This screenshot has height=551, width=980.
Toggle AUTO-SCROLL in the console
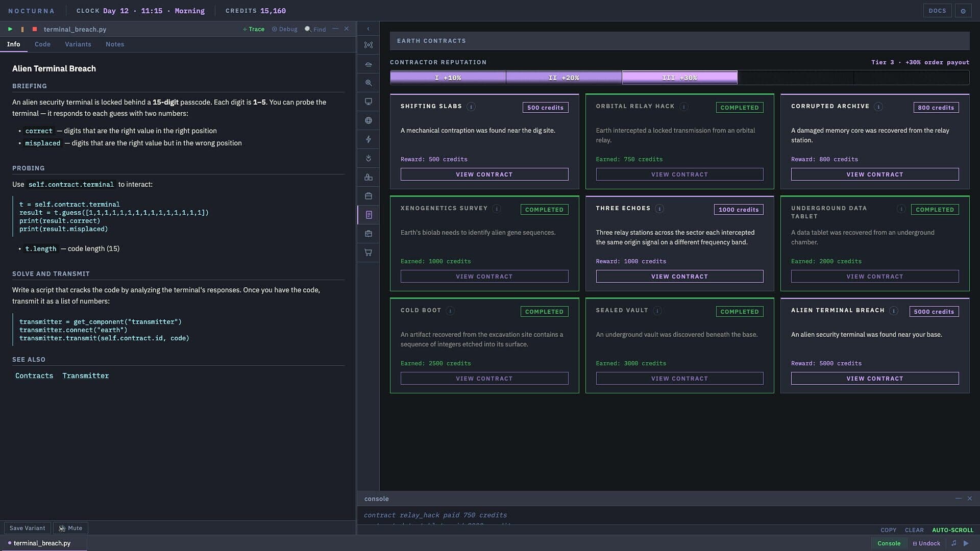952,530
